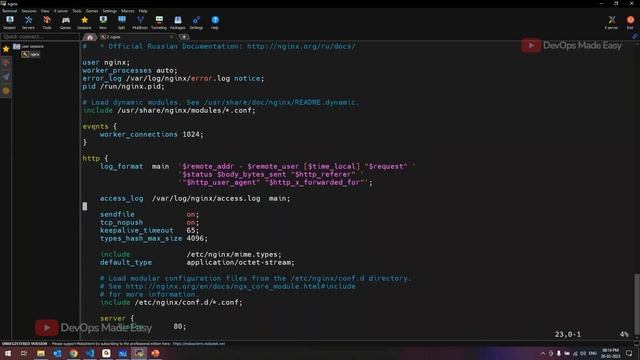The image size is (640, 360).
Task: Open the Settings toolbar icon
Action: pyautogui.click(x=196, y=22)
